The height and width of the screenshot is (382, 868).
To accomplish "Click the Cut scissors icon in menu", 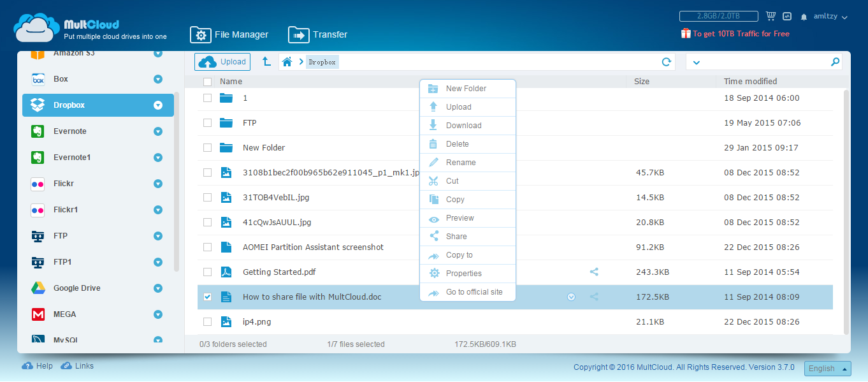I will [434, 181].
